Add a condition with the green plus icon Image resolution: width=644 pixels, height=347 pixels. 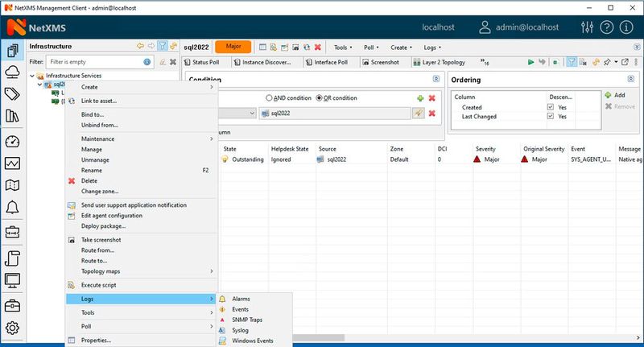pos(420,98)
